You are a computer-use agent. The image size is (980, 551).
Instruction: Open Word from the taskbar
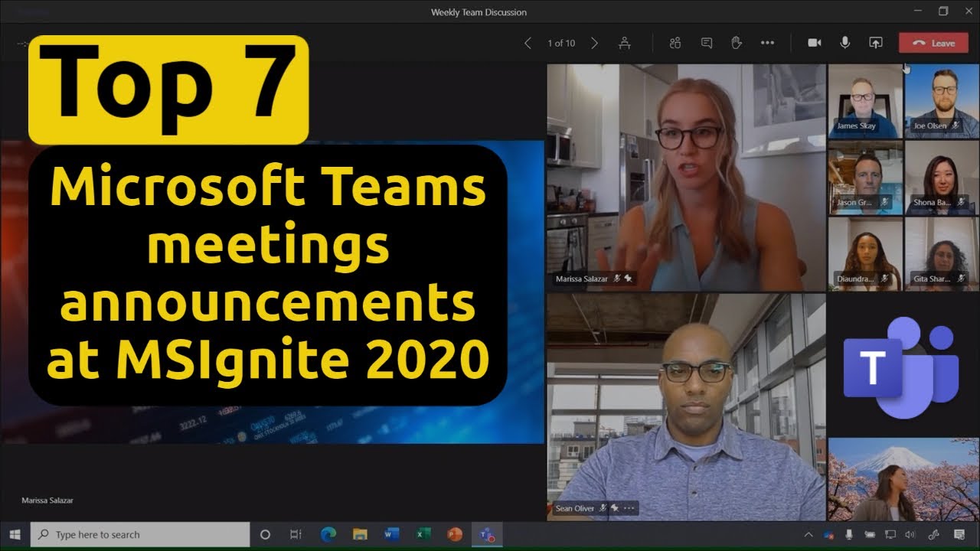(392, 535)
